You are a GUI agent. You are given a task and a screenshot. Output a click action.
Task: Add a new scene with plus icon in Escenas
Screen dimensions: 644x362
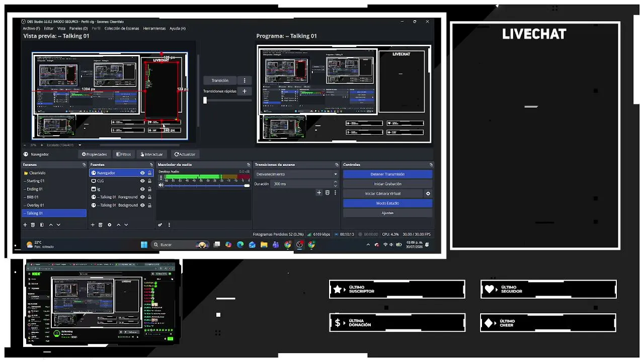(25, 225)
